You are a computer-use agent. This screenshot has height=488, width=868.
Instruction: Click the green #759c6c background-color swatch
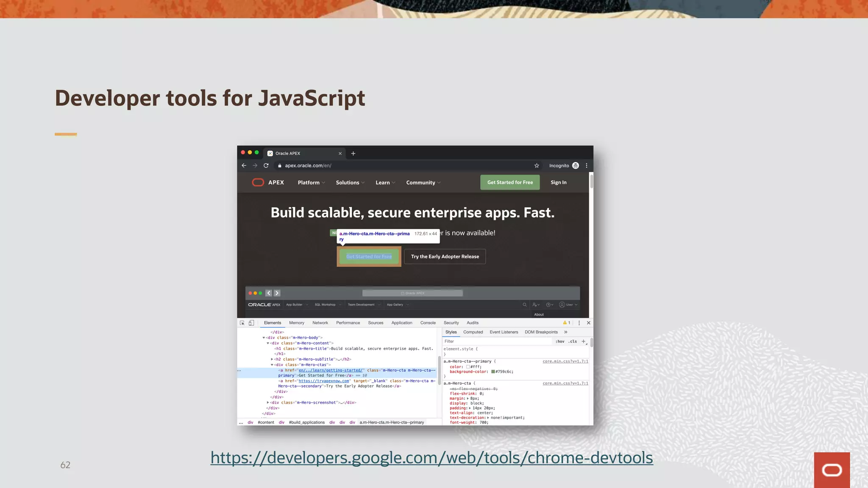(493, 372)
